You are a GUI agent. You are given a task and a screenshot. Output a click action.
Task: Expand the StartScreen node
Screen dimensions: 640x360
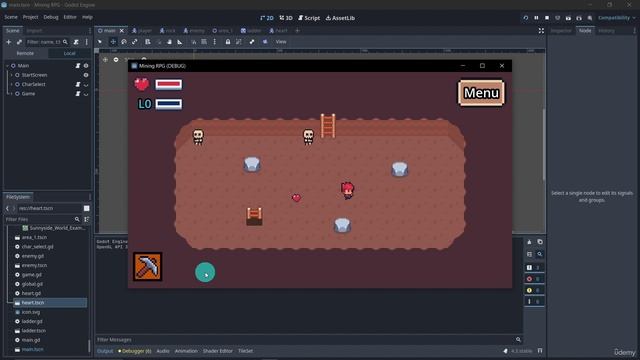(x=11, y=75)
